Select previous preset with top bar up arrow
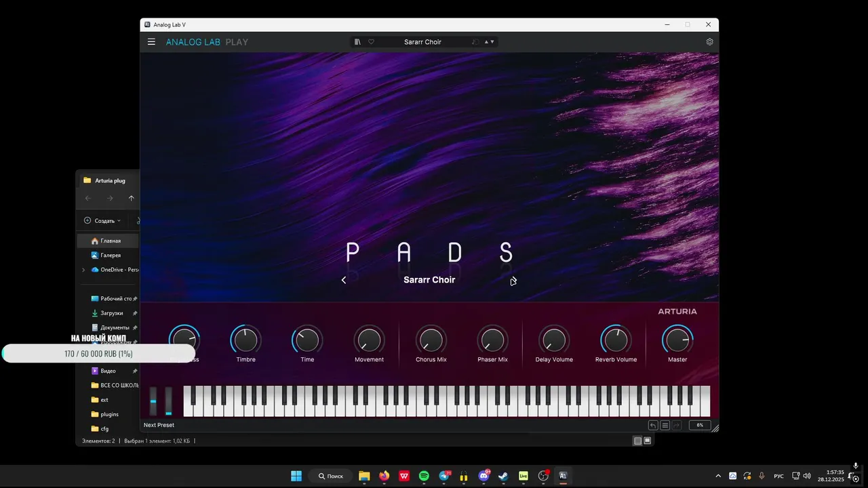This screenshot has width=868, height=488. (x=486, y=42)
